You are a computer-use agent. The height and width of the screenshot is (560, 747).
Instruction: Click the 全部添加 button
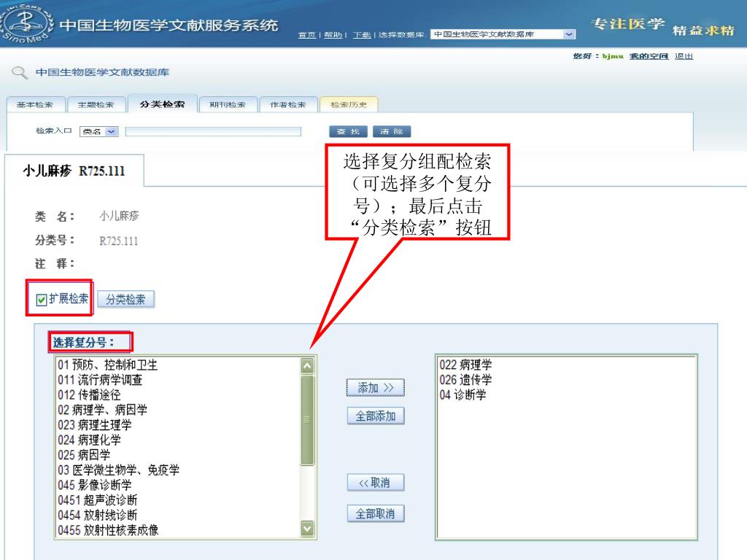click(376, 416)
